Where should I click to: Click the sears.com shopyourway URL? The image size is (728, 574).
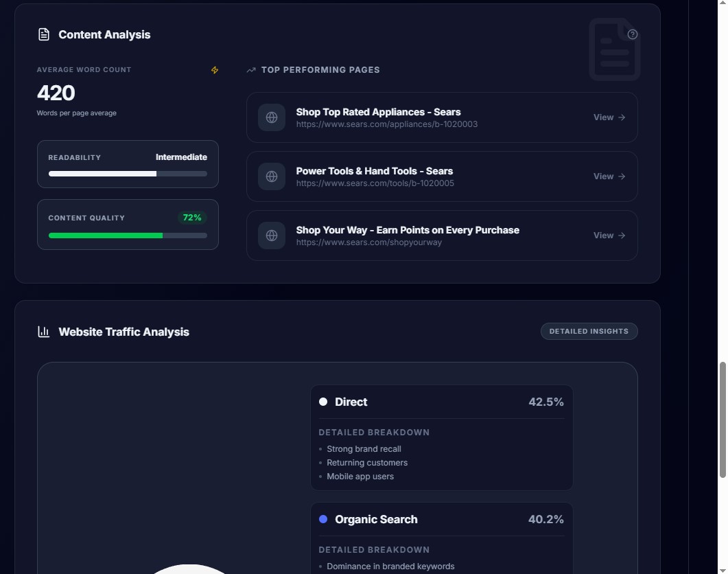[369, 242]
